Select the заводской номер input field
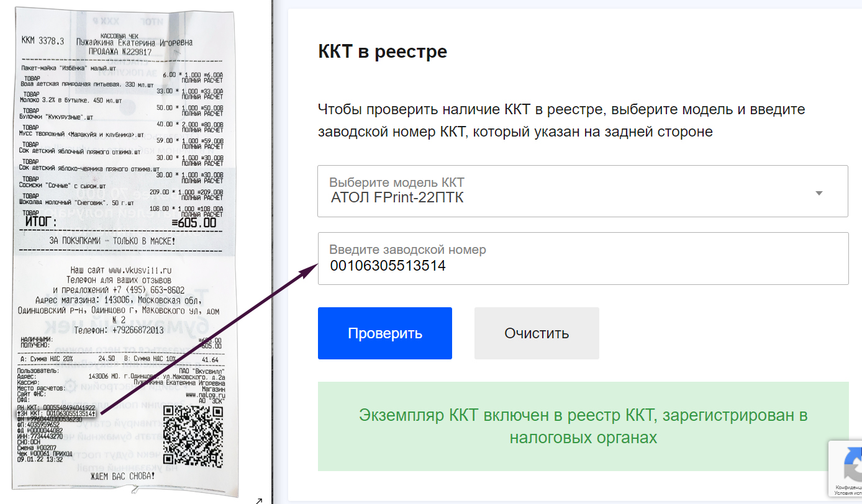Viewport: 862px width, 504px height. click(x=583, y=258)
